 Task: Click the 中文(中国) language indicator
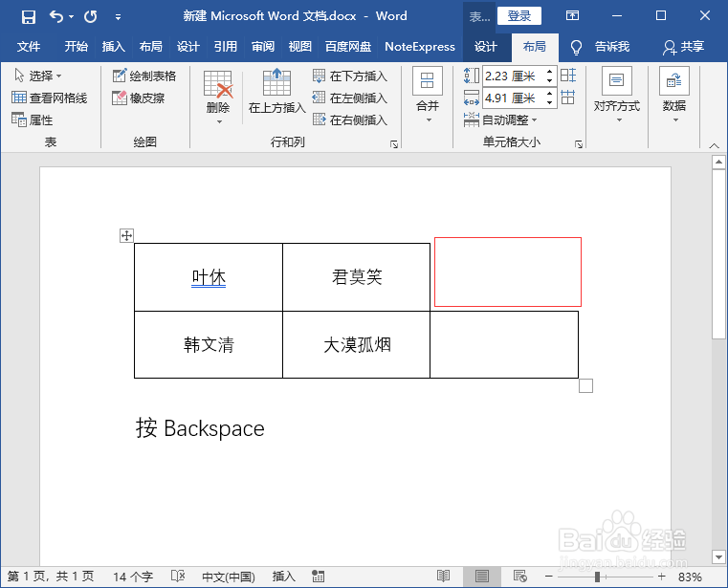click(x=229, y=577)
